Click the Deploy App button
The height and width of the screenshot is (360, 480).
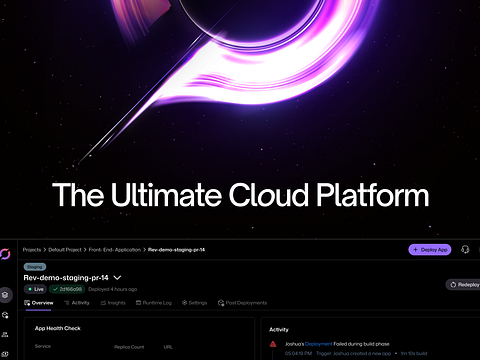430,250
